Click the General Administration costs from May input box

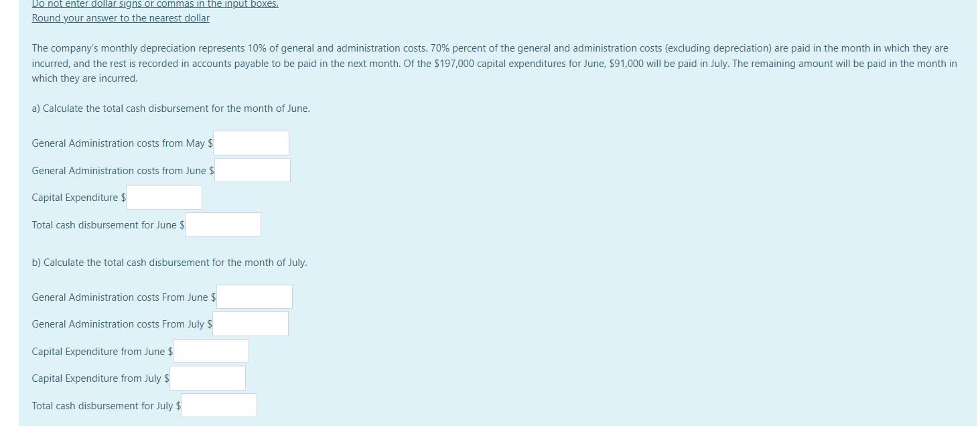pos(251,143)
